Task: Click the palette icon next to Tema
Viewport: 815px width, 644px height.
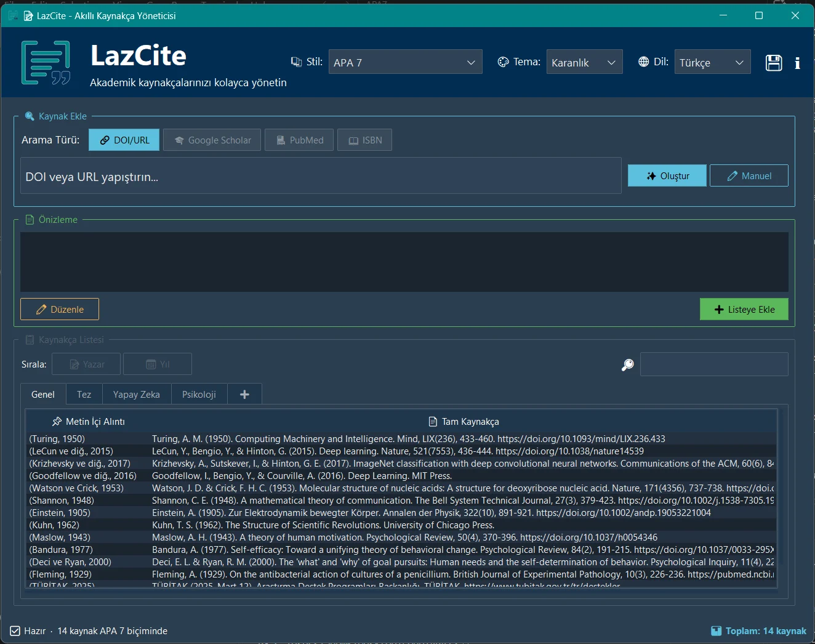Action: [503, 62]
